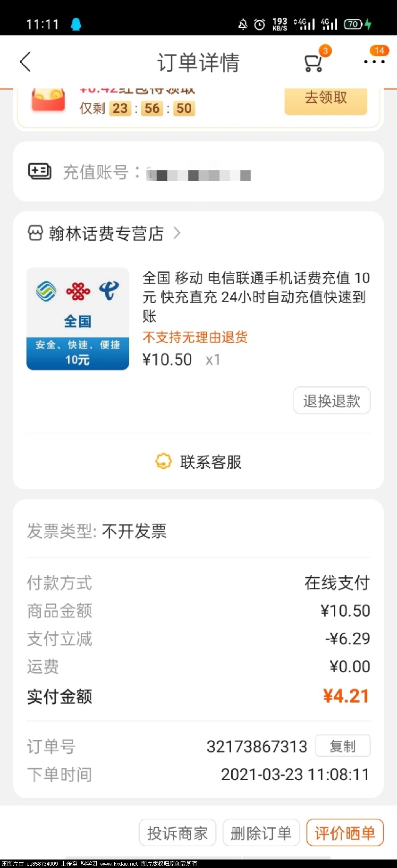The image size is (397, 868).
Task: Tap the 评价晒单 review button
Action: pos(345,833)
